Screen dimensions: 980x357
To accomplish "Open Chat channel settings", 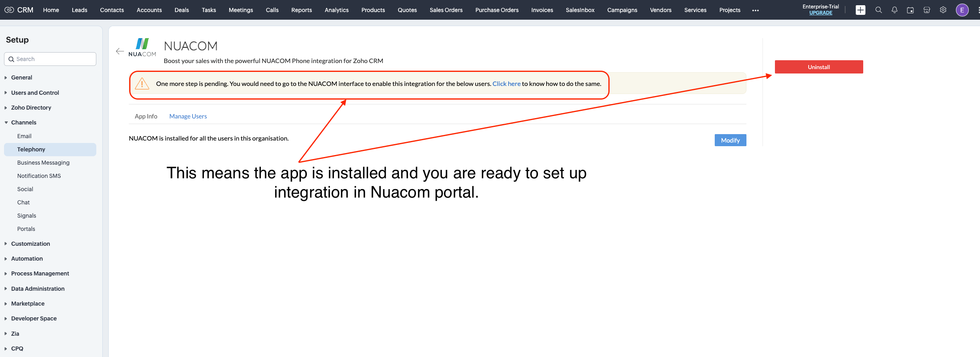I will click(x=23, y=202).
